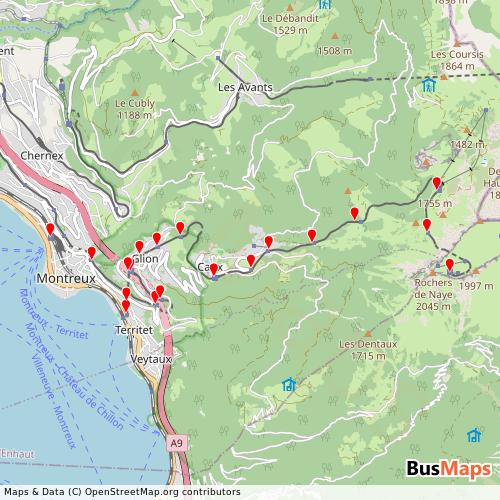Screen dimensions: 500x500
Task: Click the Veytaux place label
Action: (x=151, y=359)
